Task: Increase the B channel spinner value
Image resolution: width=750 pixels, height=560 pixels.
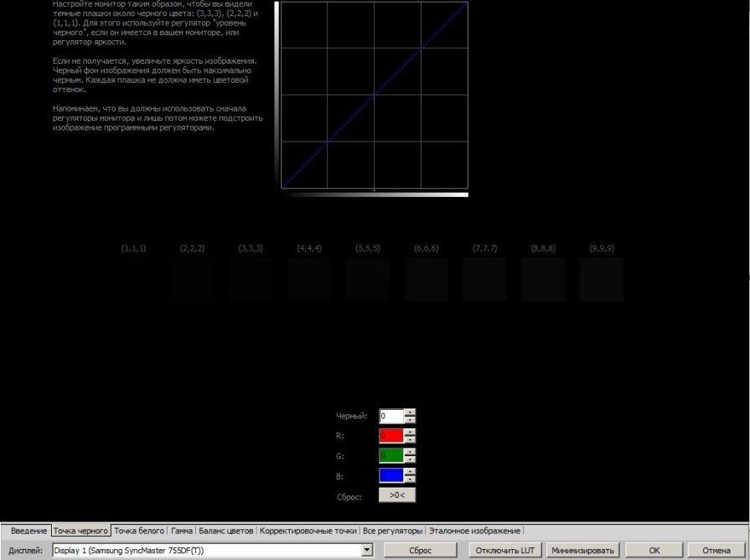Action: tap(410, 472)
